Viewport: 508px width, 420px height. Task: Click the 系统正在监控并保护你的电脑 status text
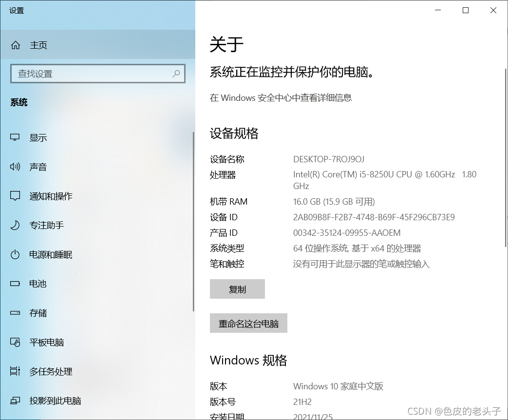point(292,72)
